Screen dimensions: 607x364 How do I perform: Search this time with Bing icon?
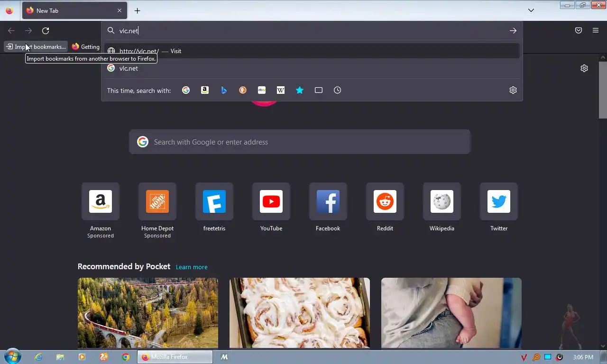(224, 90)
